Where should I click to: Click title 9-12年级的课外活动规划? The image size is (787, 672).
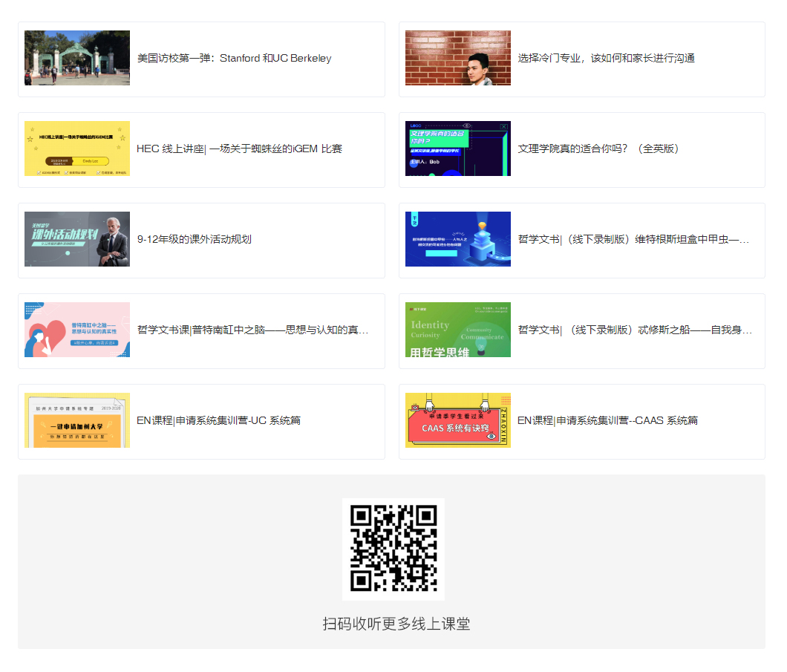(x=195, y=239)
